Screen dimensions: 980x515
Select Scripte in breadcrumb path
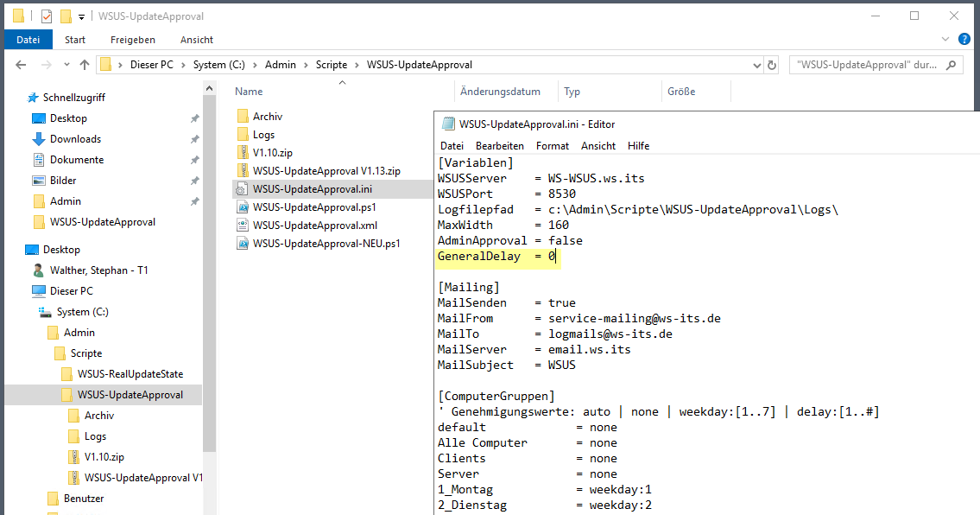pos(332,65)
